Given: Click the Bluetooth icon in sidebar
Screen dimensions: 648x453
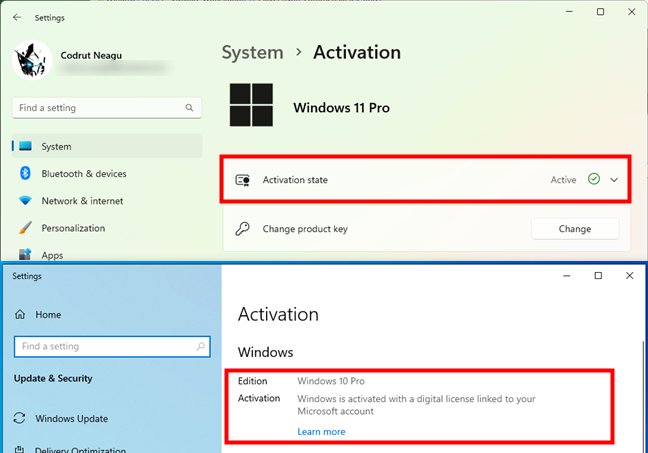Looking at the screenshot, I should click(x=25, y=173).
